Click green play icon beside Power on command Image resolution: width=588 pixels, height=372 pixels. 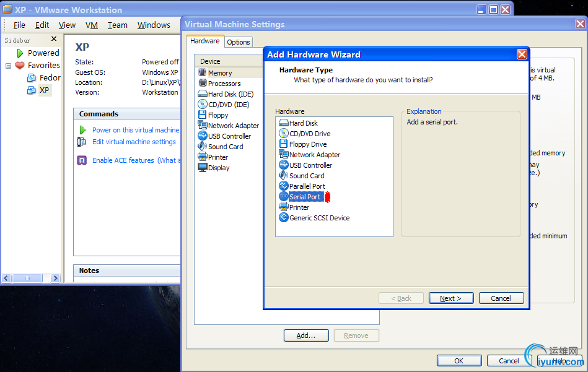pos(82,129)
